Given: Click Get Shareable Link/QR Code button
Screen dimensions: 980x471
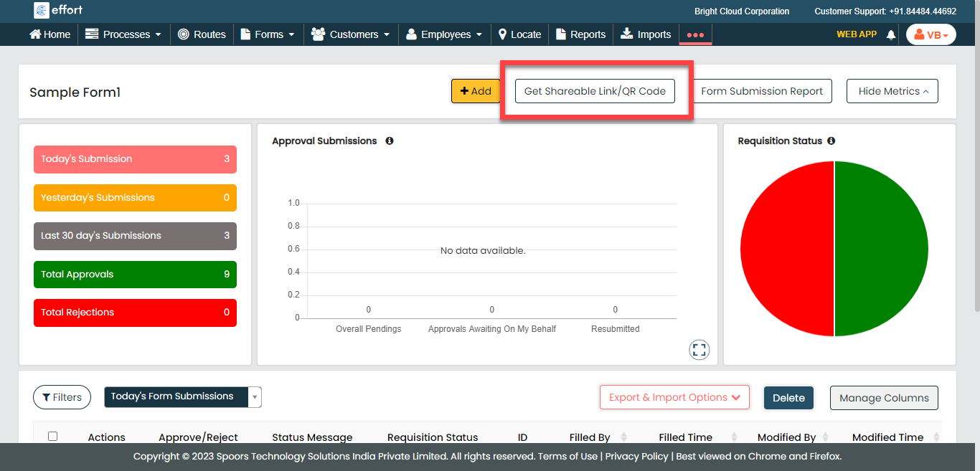Looking at the screenshot, I should (x=595, y=91).
